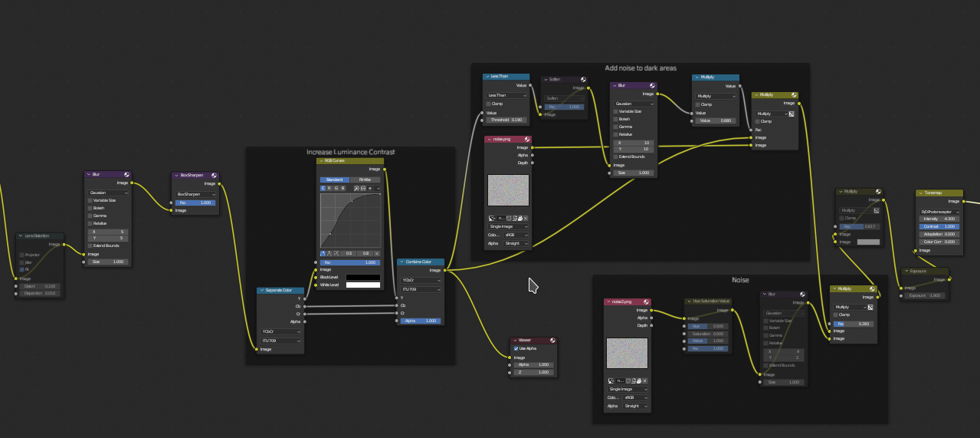980x438 pixels.
Task: Click the Threshold field in Less Than node
Action: point(506,120)
